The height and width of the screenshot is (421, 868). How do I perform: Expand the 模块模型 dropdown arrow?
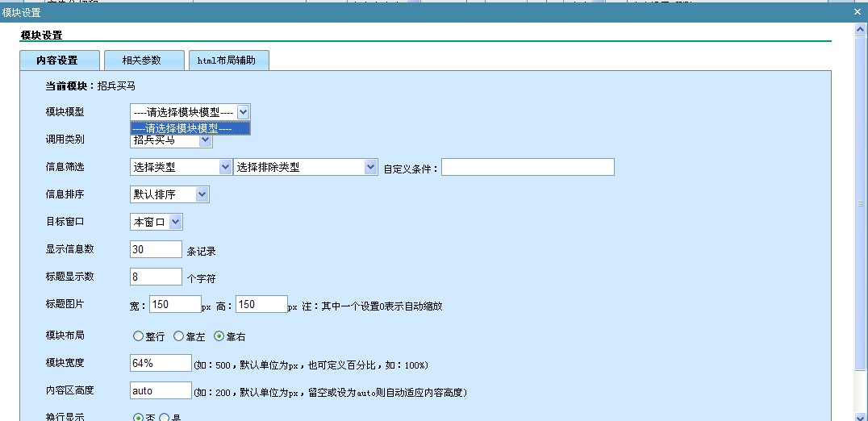point(244,112)
